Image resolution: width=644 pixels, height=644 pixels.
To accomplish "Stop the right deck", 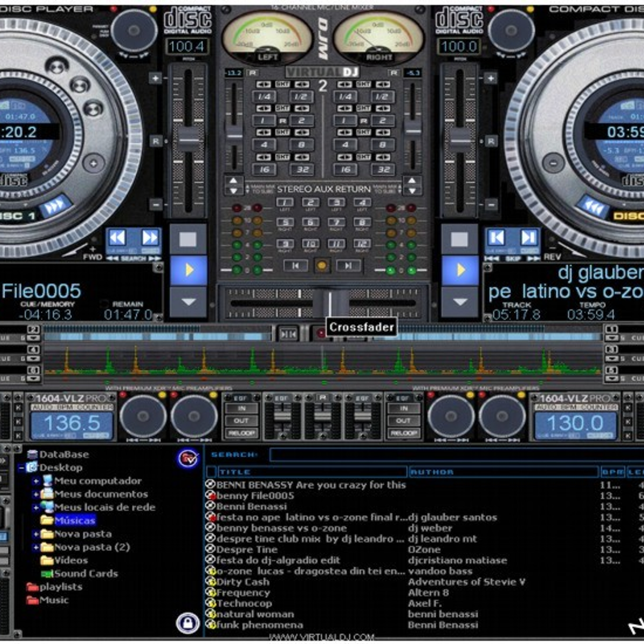I will click(459, 239).
